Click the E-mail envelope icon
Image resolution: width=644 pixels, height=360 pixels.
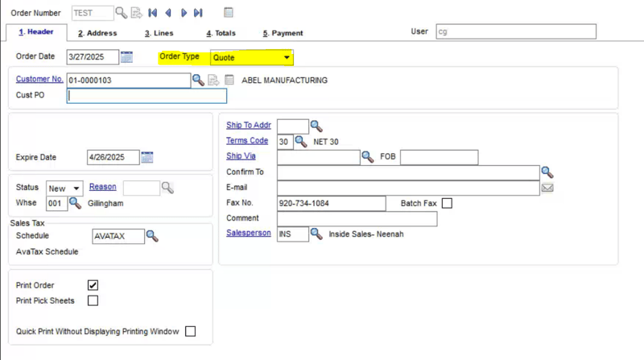(547, 188)
